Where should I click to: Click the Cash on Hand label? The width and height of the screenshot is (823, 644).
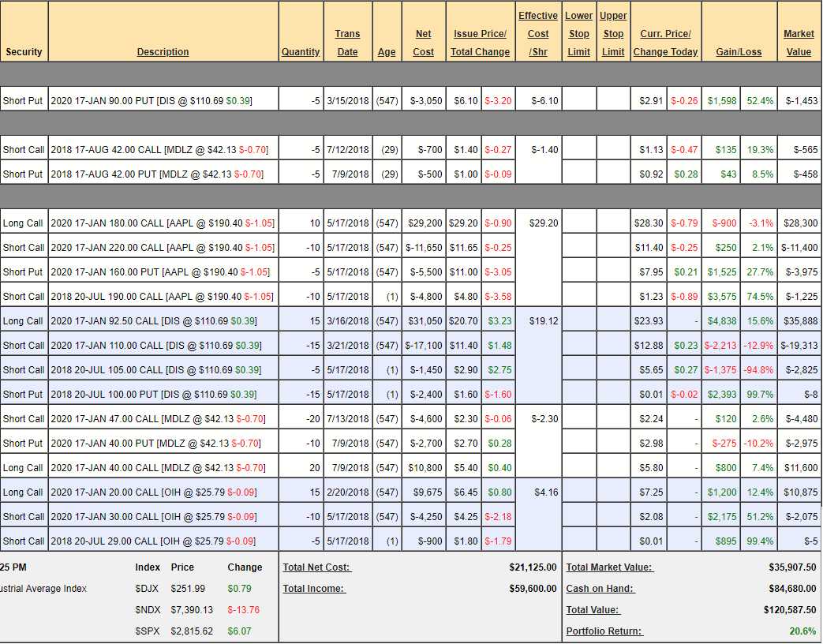click(x=600, y=589)
